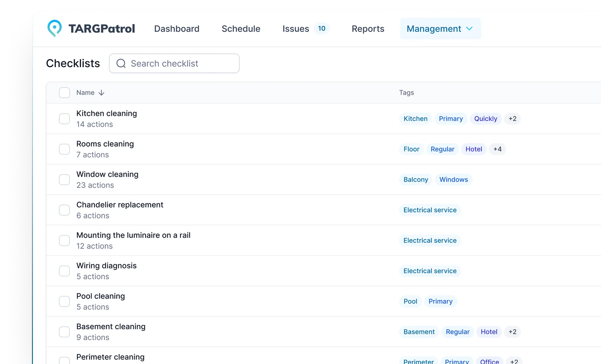Select all checklists with the header checkbox
The width and height of the screenshot is (601, 364).
point(64,93)
